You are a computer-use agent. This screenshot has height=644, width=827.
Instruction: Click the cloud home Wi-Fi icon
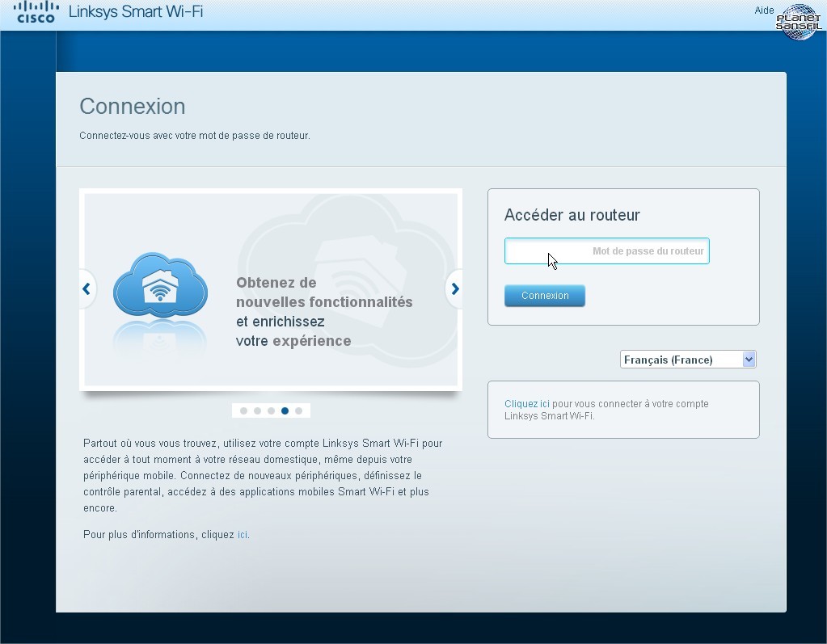[x=160, y=285]
